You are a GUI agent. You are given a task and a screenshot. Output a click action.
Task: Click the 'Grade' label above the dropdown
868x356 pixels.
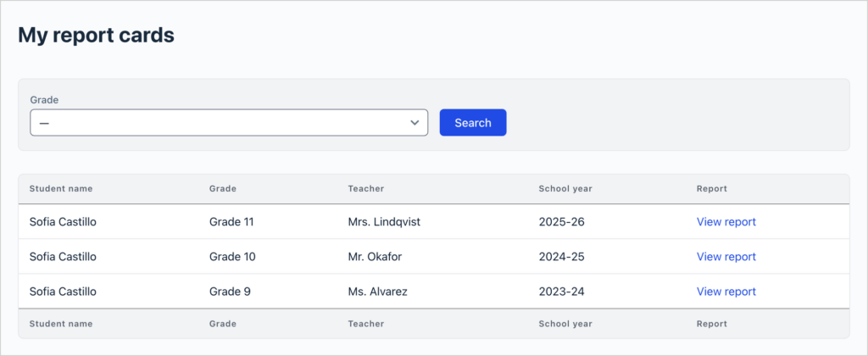[44, 100]
